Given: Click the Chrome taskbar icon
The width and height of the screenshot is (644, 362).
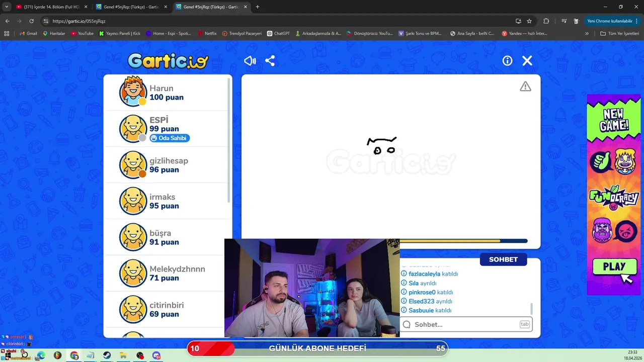Looking at the screenshot, I should pos(74,355).
